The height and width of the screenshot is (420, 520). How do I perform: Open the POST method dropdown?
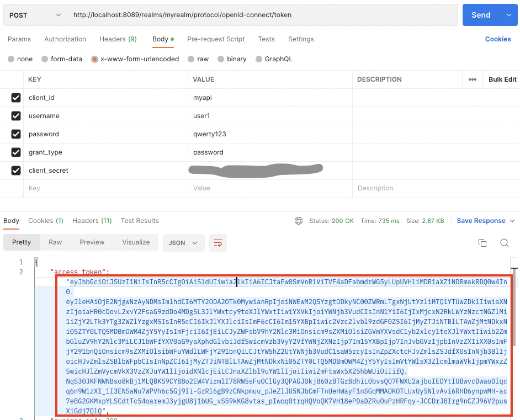coord(35,15)
